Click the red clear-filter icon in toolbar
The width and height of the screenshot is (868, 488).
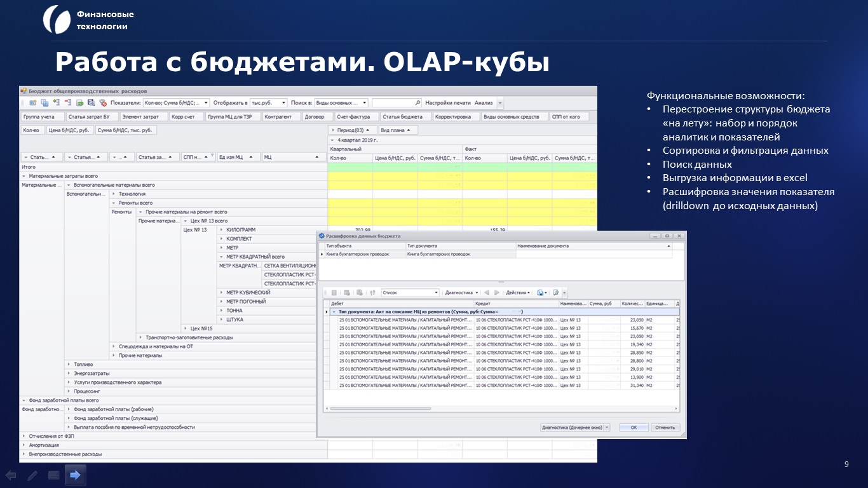pyautogui.click(x=103, y=102)
